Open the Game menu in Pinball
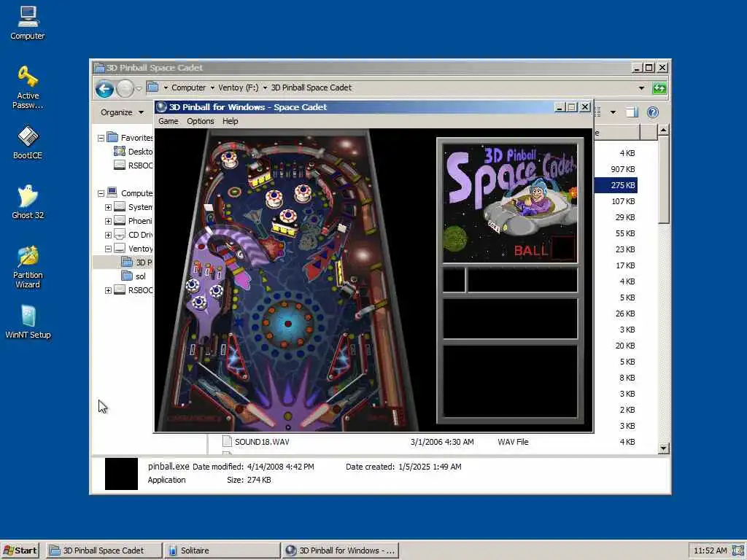747x560 pixels. click(169, 122)
